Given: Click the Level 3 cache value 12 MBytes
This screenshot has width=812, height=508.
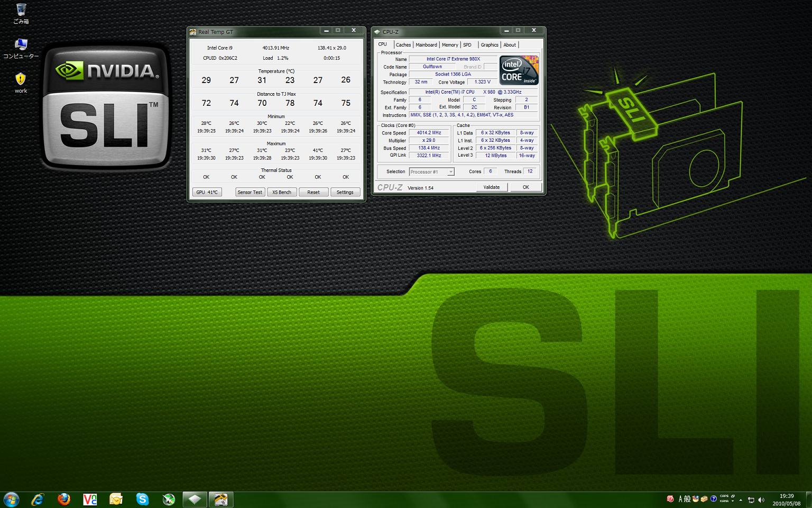Looking at the screenshot, I should pos(496,156).
